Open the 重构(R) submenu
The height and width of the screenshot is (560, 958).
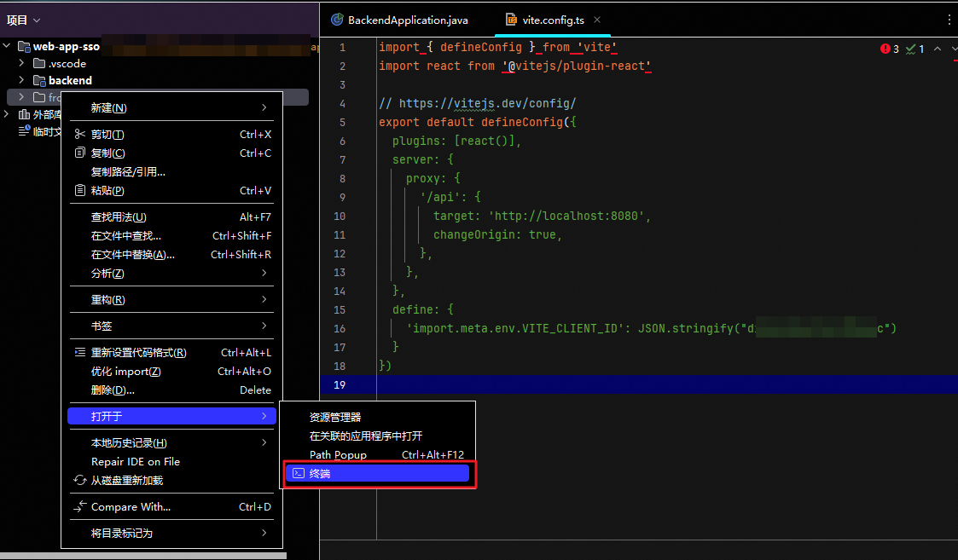[171, 299]
